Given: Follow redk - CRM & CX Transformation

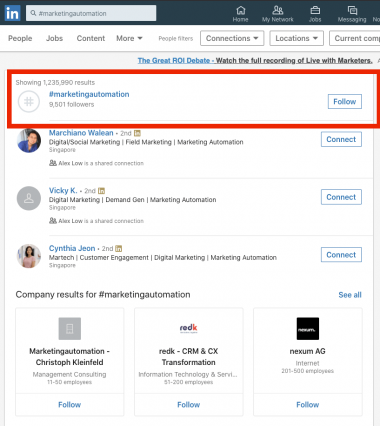Looking at the screenshot, I should click(189, 405).
